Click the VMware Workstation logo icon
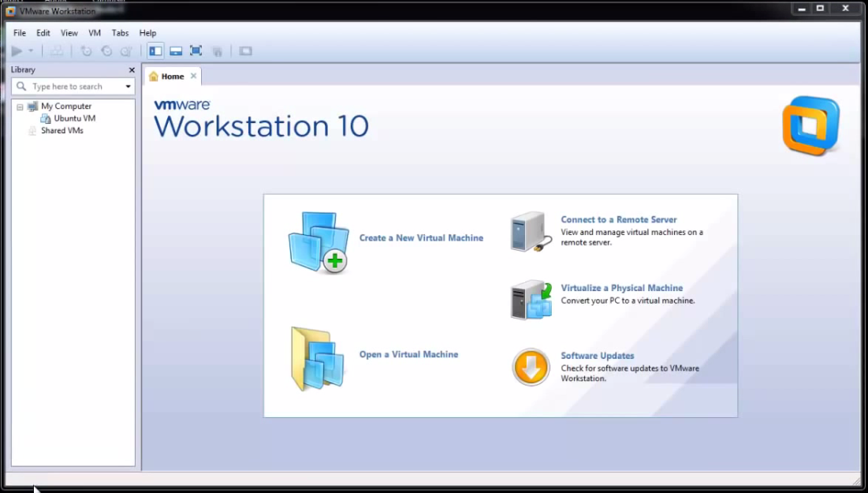 click(811, 125)
